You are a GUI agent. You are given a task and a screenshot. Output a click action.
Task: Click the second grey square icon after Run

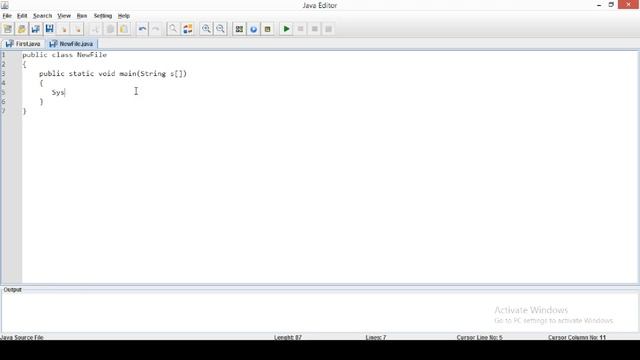pos(315,29)
